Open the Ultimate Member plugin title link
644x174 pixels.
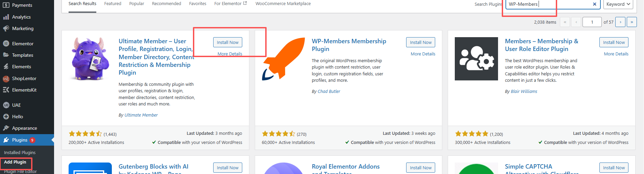(156, 57)
